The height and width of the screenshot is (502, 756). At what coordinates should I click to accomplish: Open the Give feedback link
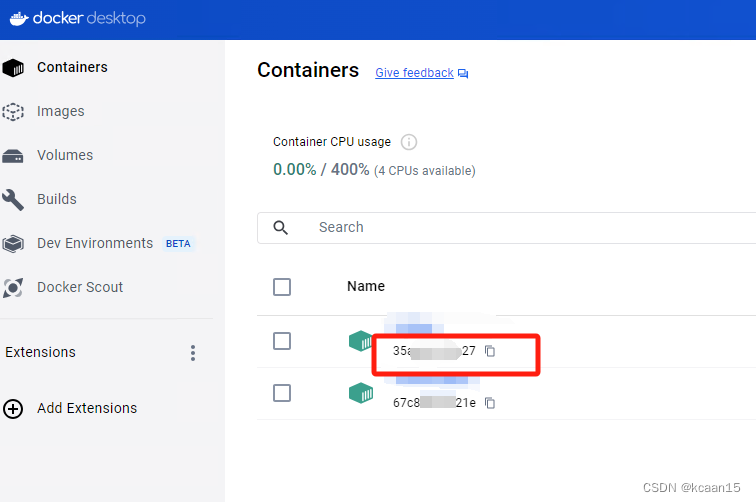click(414, 73)
